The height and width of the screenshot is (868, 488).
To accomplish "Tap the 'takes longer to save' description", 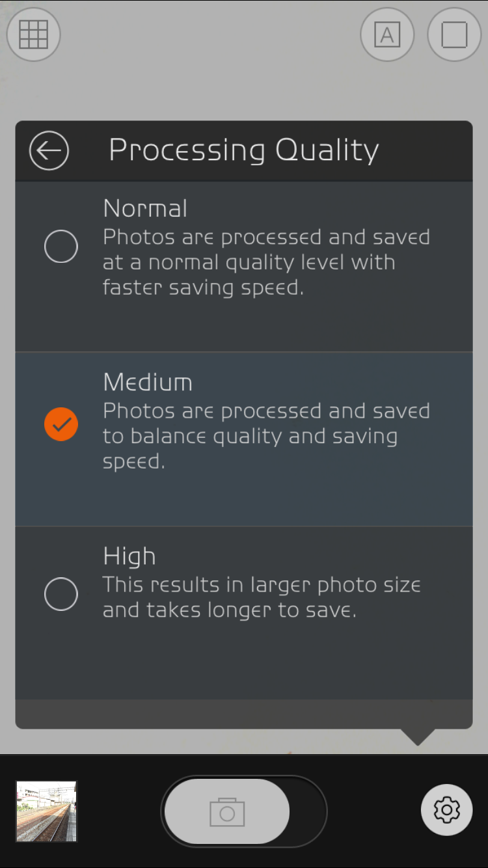I will point(229,610).
